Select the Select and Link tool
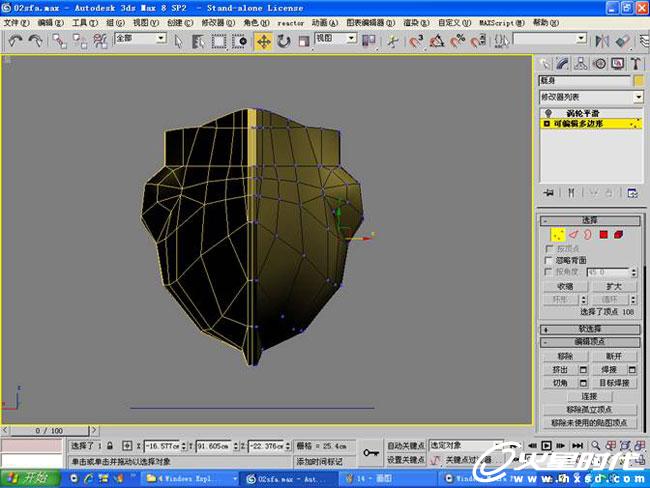The height and width of the screenshot is (488, 650). pos(60,41)
